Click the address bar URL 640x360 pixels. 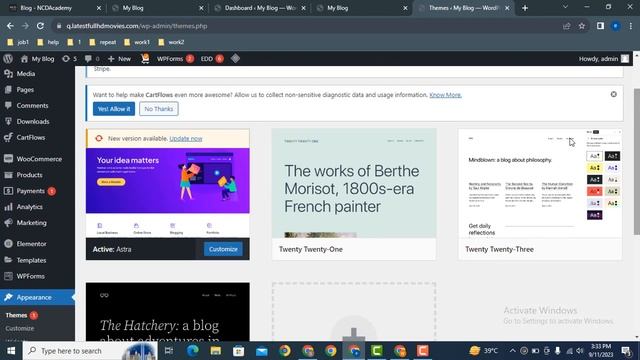tap(137, 26)
